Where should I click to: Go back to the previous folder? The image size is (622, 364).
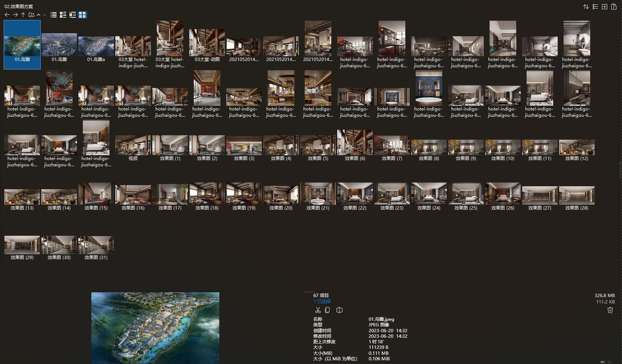[x=7, y=15]
